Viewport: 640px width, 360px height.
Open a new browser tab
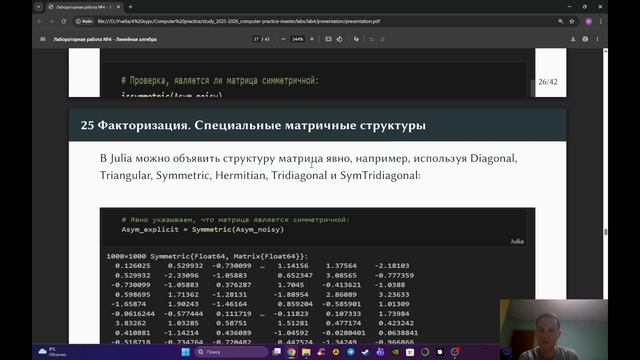coord(131,7)
